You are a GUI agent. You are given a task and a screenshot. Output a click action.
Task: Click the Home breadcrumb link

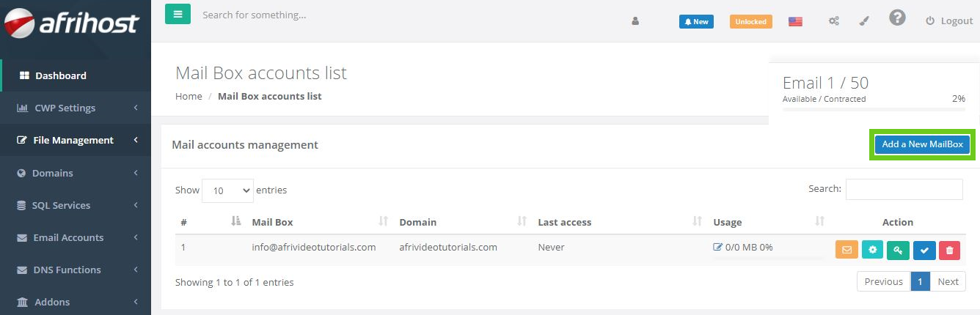189,96
